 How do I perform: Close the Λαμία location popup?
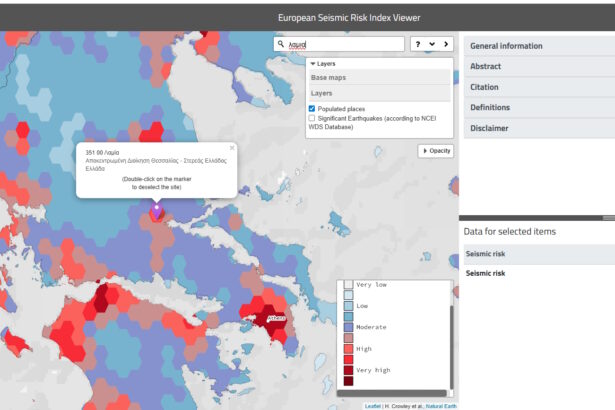click(232, 148)
